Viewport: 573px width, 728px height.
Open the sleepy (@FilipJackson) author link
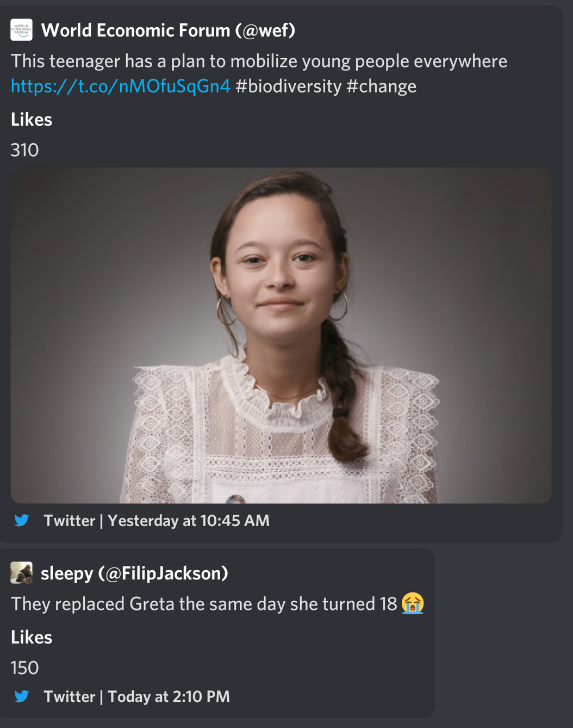[x=134, y=573]
